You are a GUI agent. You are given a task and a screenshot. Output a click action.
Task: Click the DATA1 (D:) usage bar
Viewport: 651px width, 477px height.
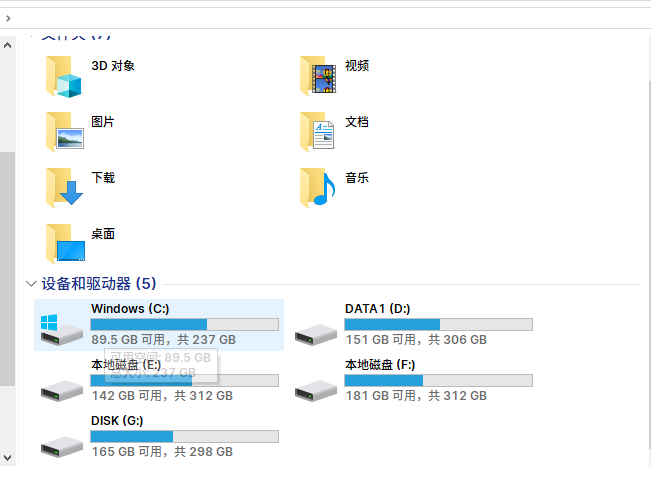(438, 325)
